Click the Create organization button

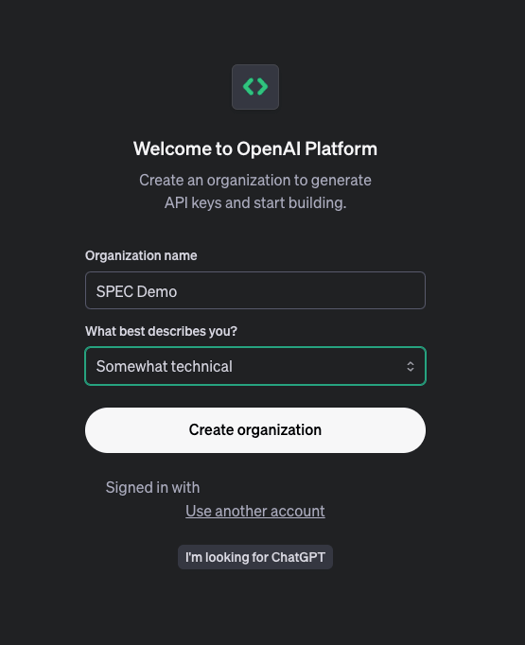pyautogui.click(x=255, y=430)
